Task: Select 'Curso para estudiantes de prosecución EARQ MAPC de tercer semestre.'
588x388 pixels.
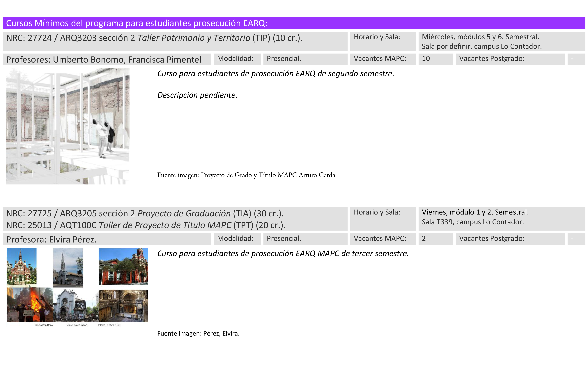Action: pyautogui.click(x=283, y=253)
